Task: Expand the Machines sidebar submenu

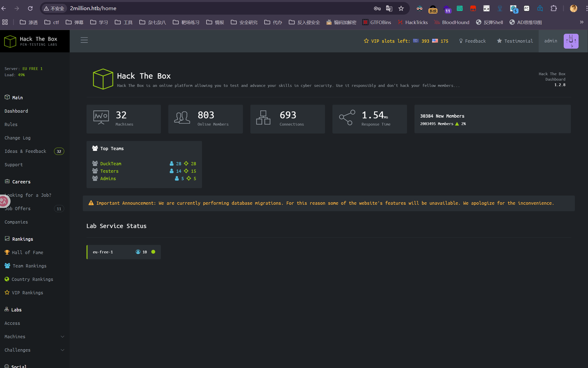Action: [x=62, y=336]
